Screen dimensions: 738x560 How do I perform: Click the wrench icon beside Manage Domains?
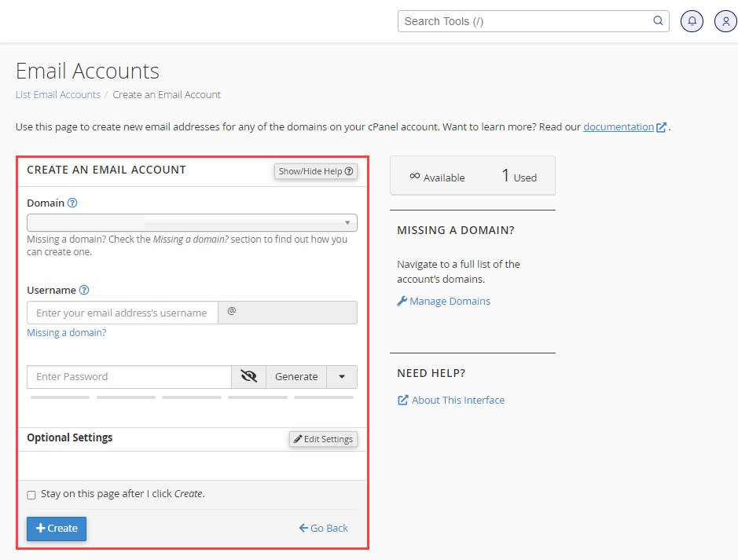(402, 301)
